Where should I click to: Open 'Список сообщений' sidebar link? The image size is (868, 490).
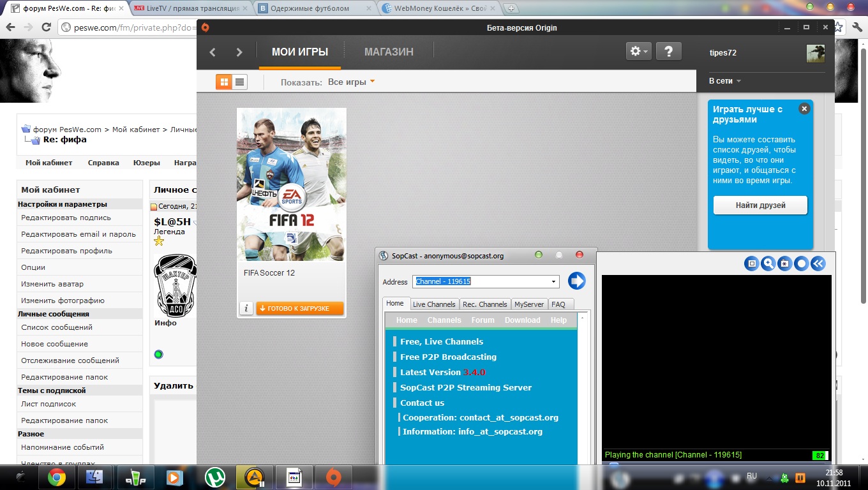57,327
